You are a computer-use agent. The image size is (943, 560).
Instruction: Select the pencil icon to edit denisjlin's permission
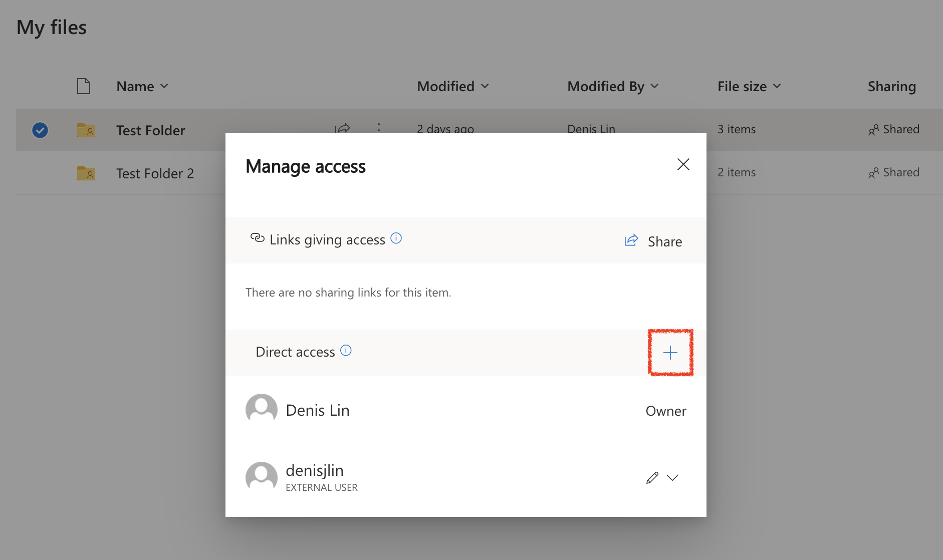click(652, 477)
